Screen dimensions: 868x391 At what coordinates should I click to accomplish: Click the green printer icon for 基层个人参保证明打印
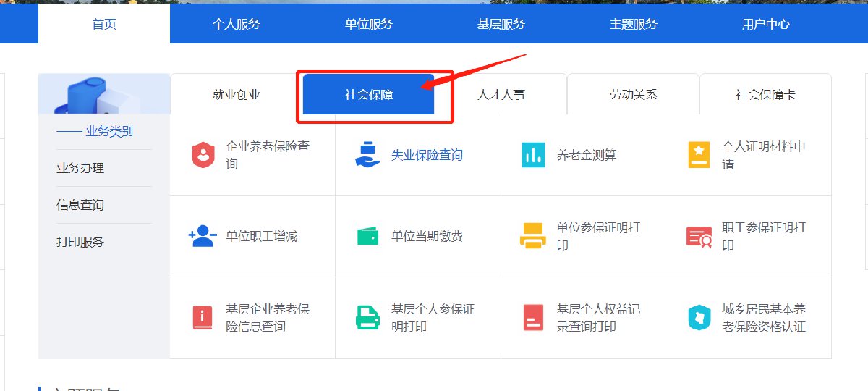(368, 318)
